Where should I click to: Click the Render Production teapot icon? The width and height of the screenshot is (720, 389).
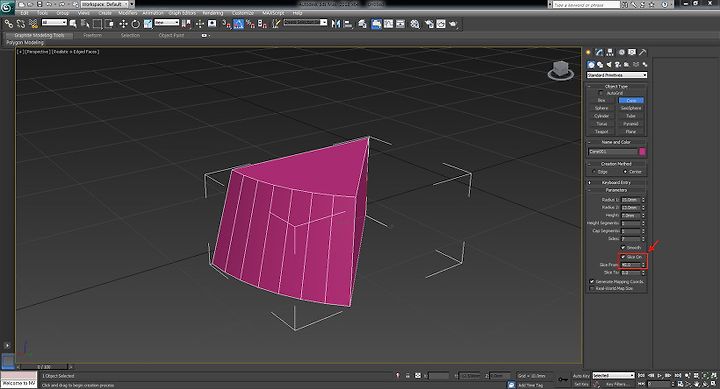point(453,24)
